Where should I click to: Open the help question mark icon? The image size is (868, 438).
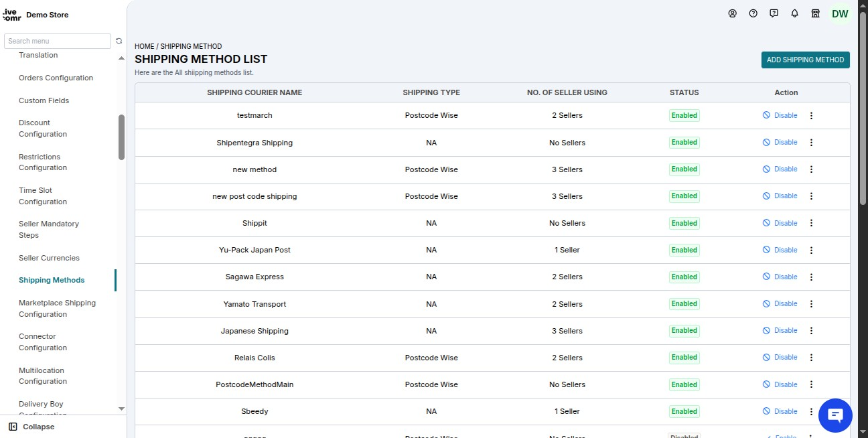[753, 13]
